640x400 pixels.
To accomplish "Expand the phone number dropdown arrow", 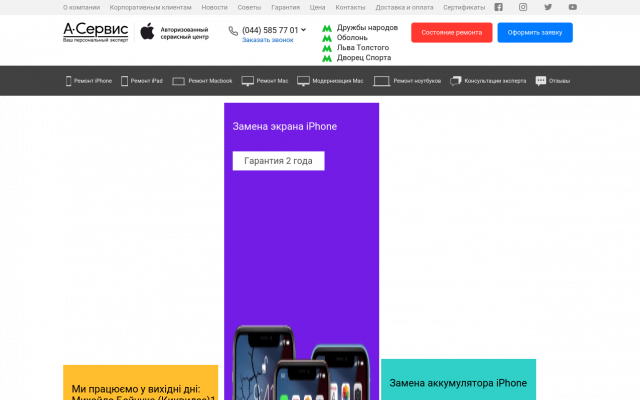I will point(303,30).
